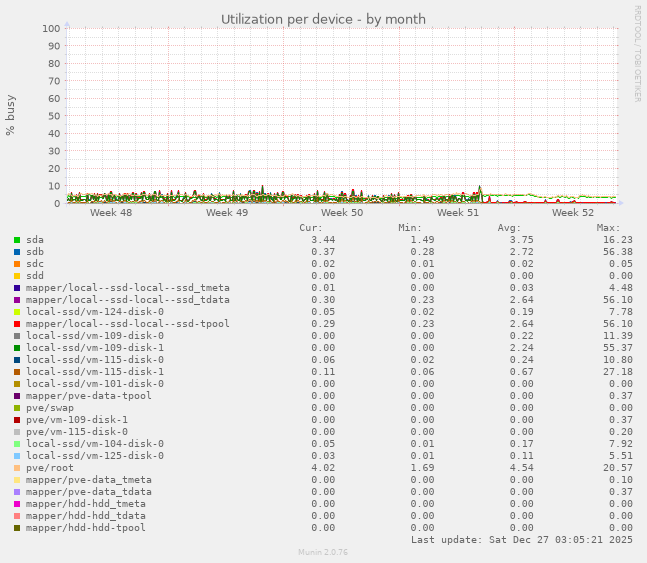Click the 'pve/swap' legend label

tap(50, 408)
